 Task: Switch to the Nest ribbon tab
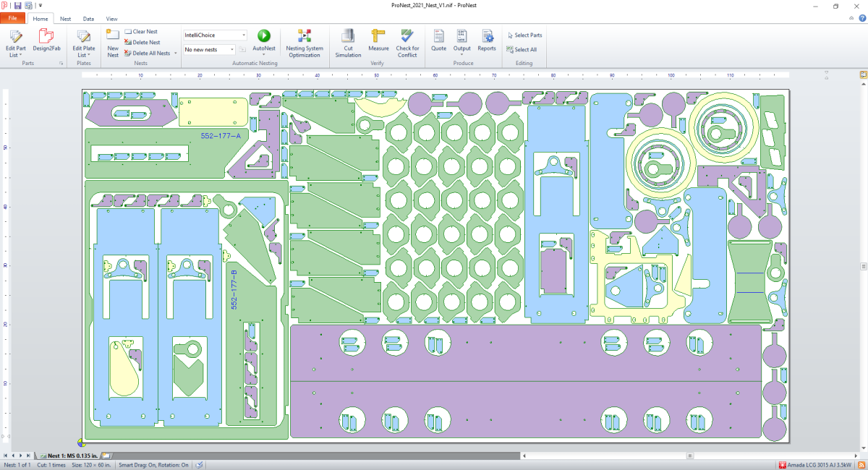tap(65, 19)
